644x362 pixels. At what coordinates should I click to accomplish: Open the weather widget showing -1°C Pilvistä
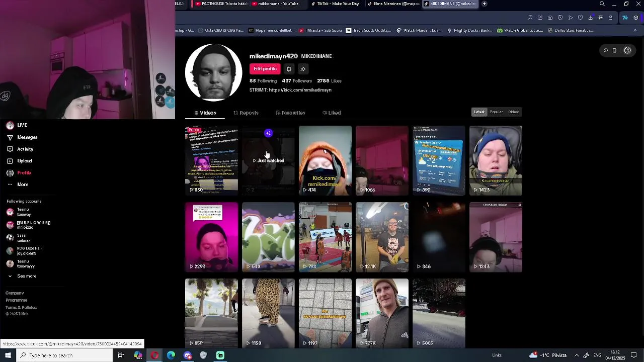click(x=548, y=355)
